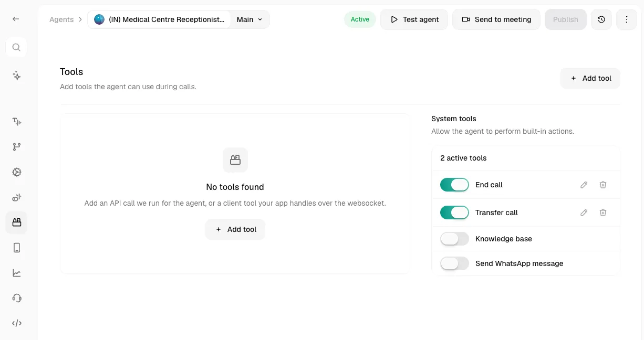This screenshot has width=644, height=340.
Task: Click the Send to meeting button
Action: [496, 19]
